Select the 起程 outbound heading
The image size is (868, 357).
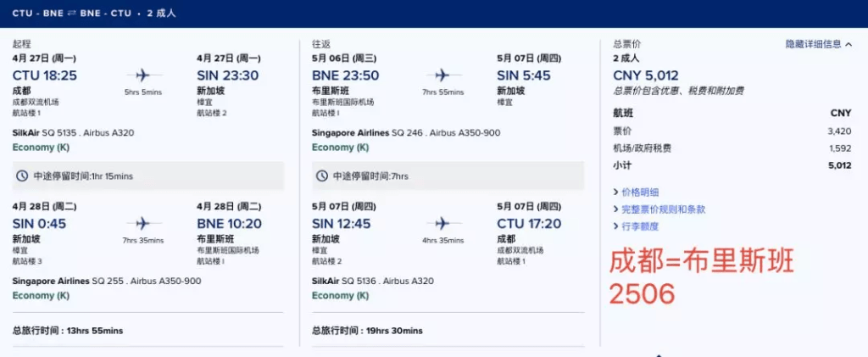[21, 43]
